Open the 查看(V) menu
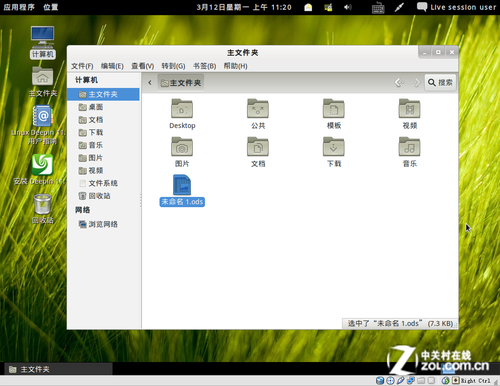The height and width of the screenshot is (386, 500). click(x=143, y=66)
